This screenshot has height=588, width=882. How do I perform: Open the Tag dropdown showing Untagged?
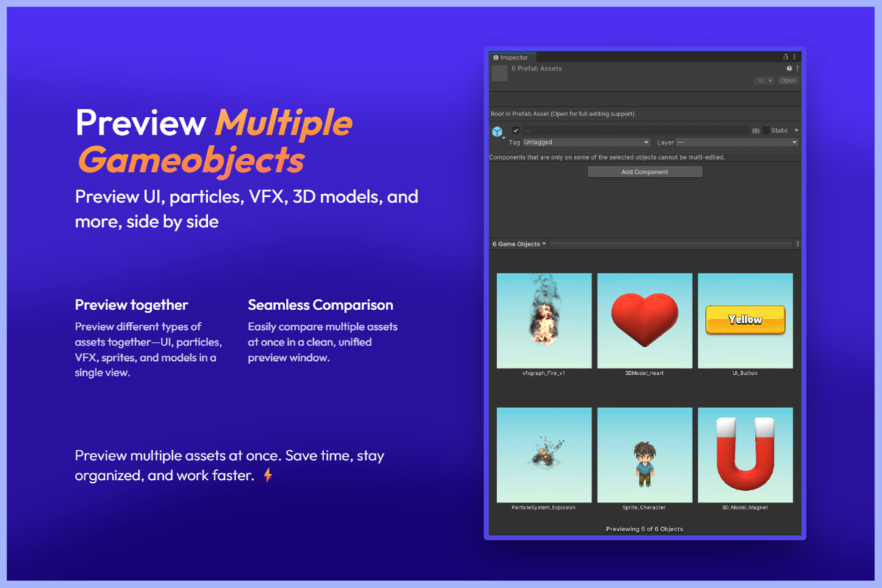[587, 142]
